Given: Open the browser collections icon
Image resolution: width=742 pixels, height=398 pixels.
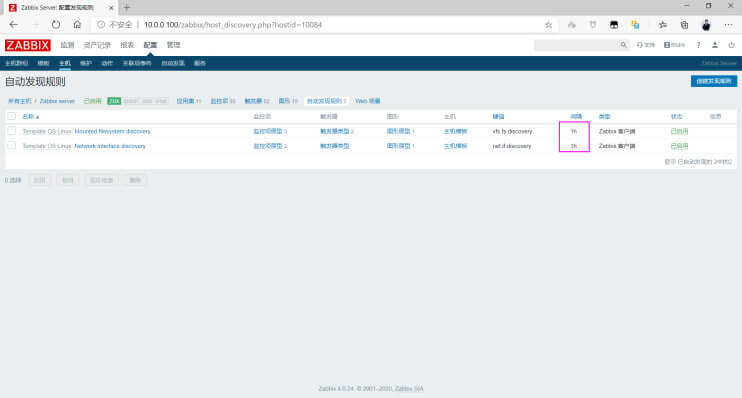Looking at the screenshot, I should (684, 25).
